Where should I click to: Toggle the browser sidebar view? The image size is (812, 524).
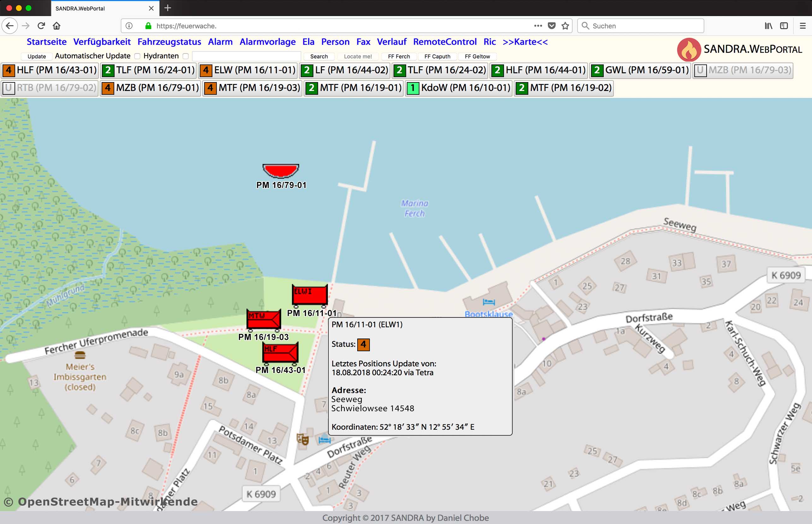pyautogui.click(x=784, y=26)
